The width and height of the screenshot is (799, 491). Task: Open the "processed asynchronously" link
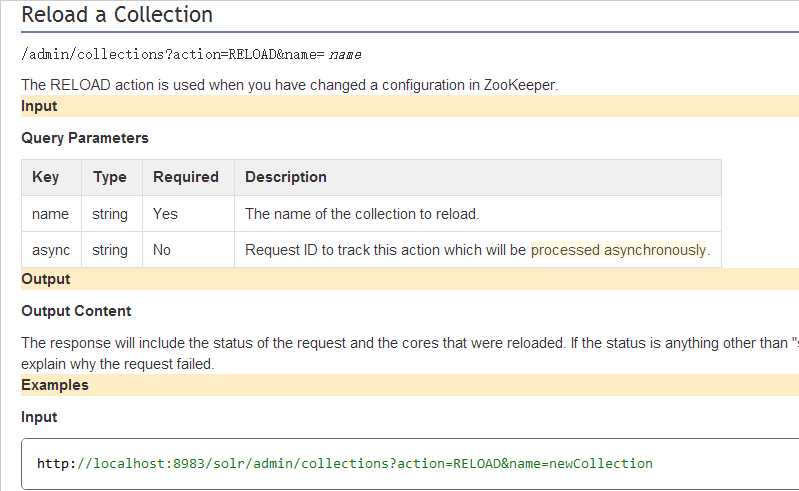tap(619, 250)
